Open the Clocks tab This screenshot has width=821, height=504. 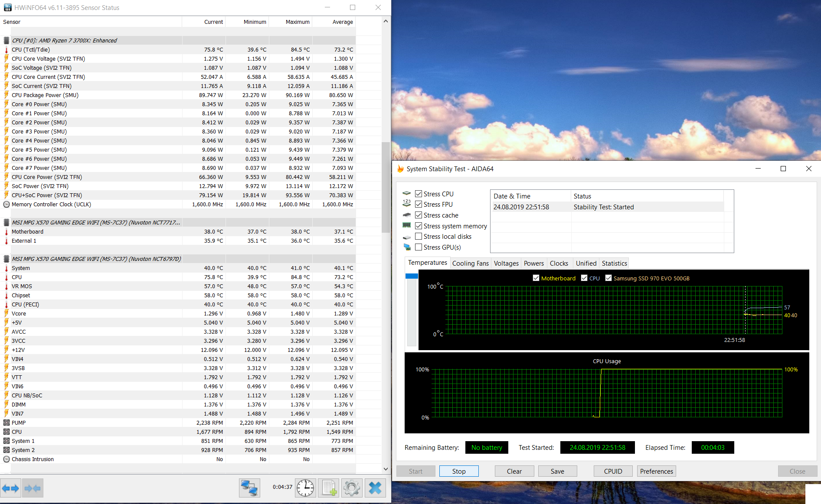559,263
